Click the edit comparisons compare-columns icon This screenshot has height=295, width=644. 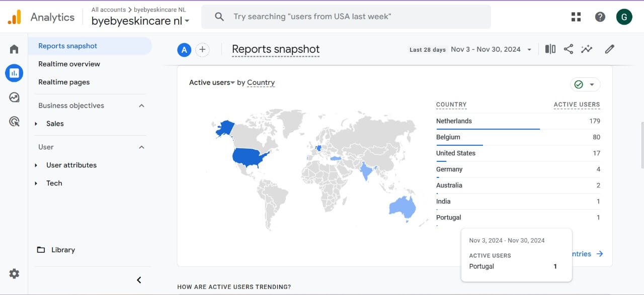point(550,49)
